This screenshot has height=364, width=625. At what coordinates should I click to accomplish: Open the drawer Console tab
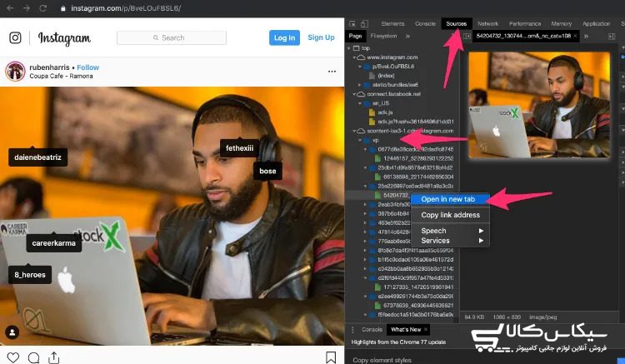point(372,330)
